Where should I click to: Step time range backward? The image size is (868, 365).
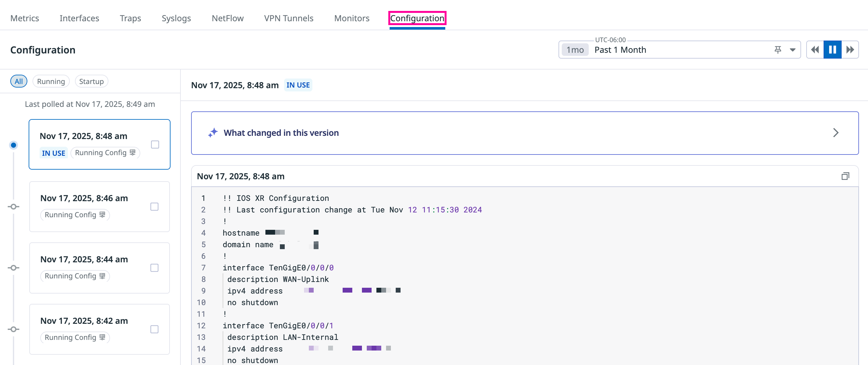pyautogui.click(x=815, y=50)
